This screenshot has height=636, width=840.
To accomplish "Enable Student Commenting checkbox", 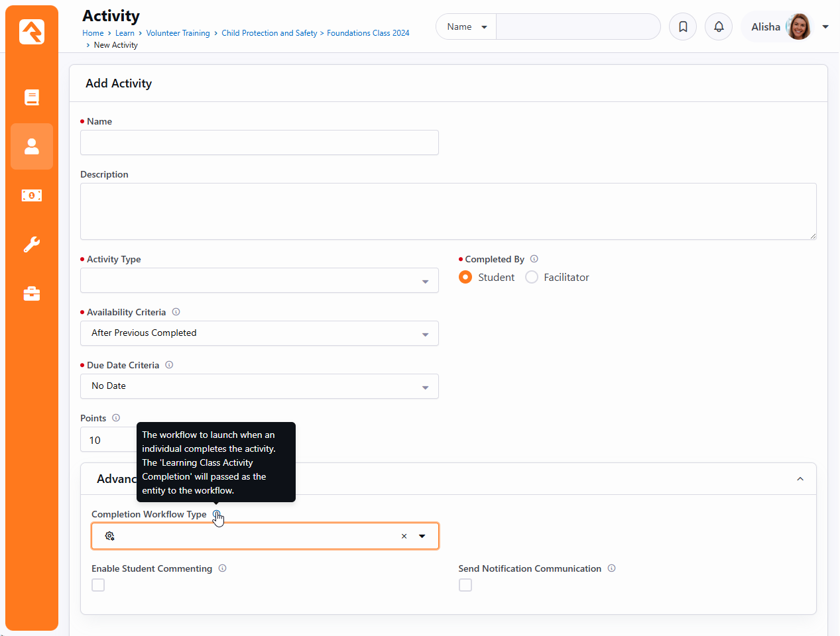I will tap(98, 585).
